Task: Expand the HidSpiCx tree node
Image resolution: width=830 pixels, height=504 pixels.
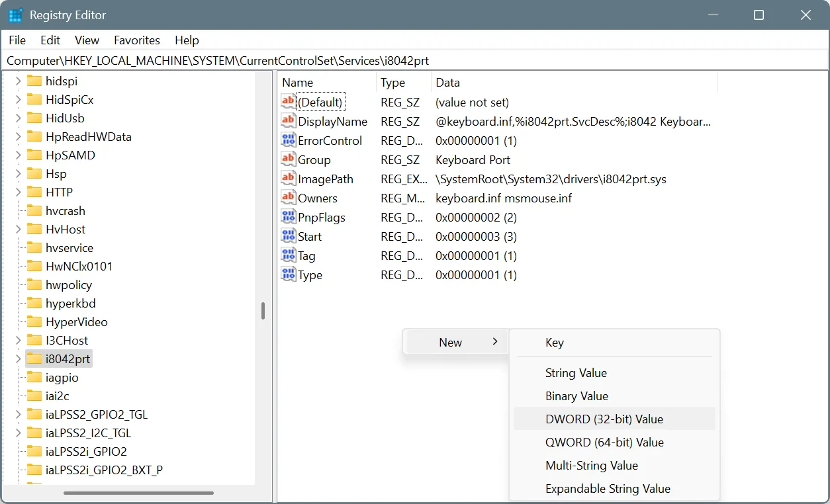Action: click(18, 99)
